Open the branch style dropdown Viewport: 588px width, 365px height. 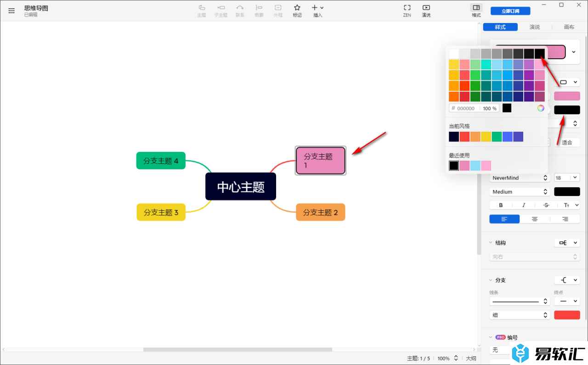click(567, 280)
